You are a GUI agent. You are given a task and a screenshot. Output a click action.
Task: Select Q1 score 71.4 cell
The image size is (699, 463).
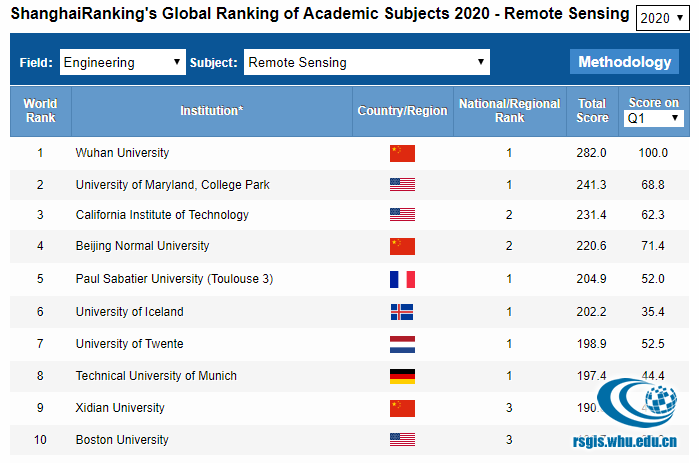653,246
